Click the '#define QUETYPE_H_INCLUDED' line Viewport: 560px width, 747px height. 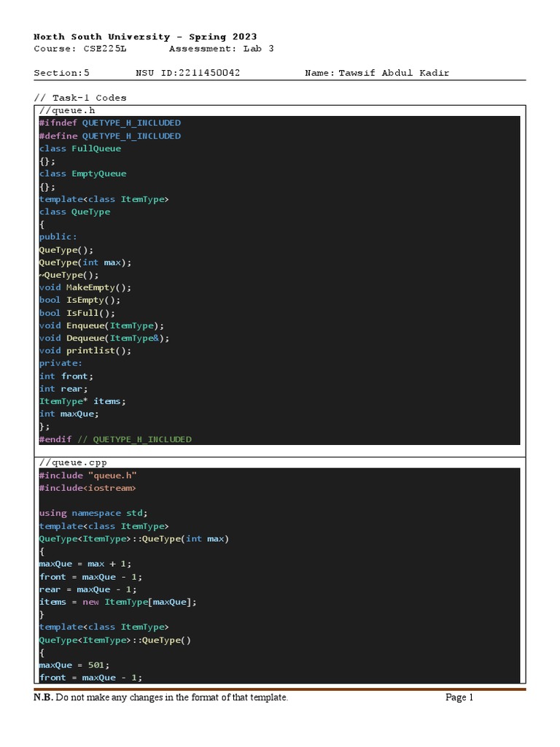(x=110, y=136)
